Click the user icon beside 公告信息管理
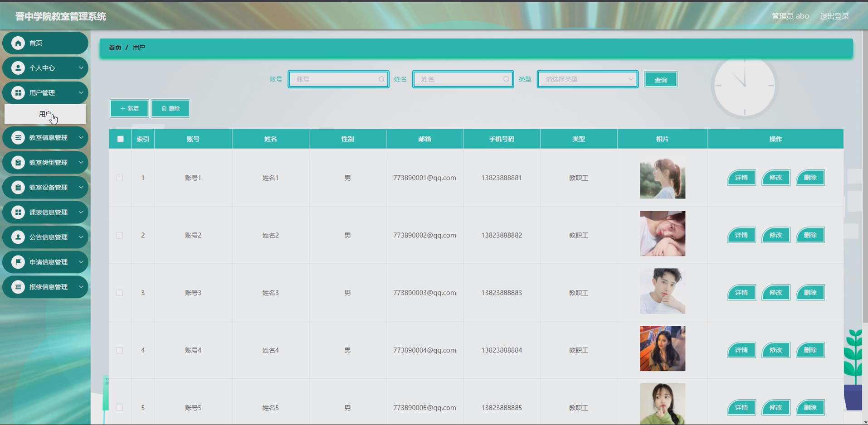The width and height of the screenshot is (868, 425). pyautogui.click(x=18, y=237)
